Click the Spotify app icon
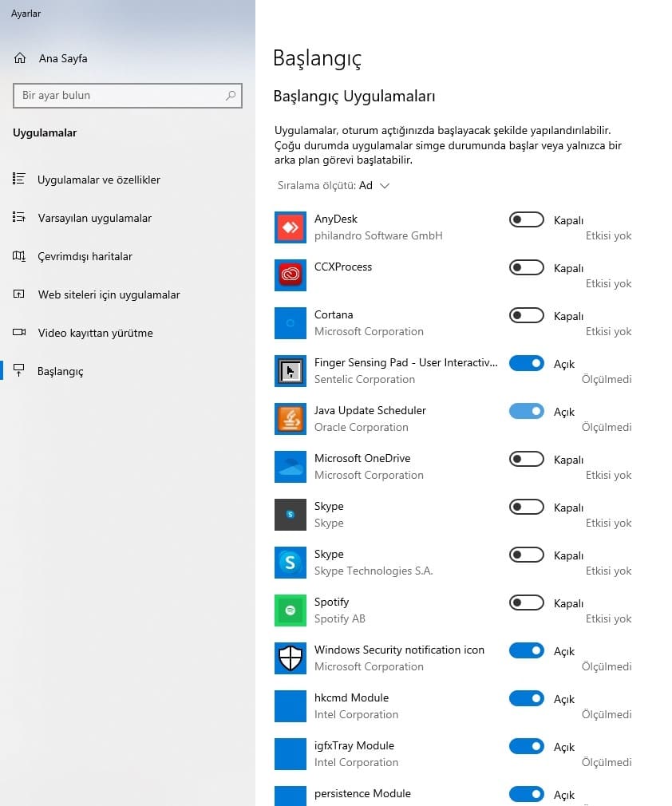This screenshot has width=672, height=806. (290, 610)
